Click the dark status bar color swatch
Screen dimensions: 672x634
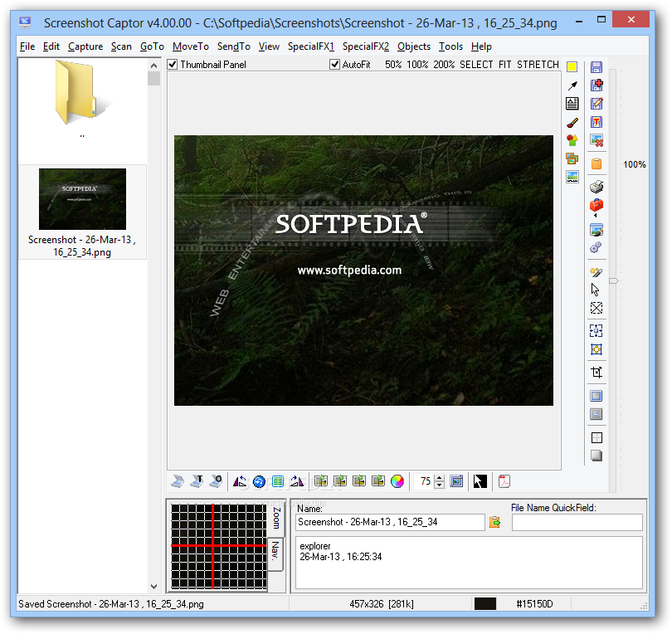485,603
